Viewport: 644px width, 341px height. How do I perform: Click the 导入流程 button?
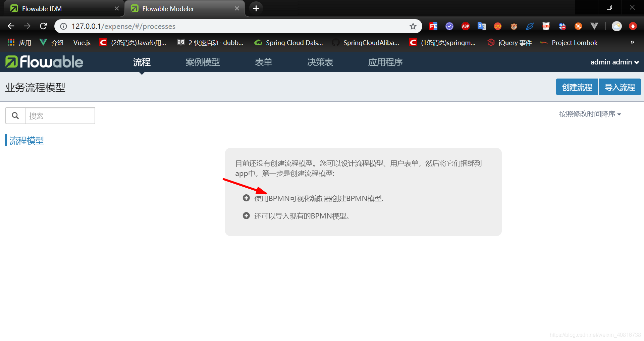(x=620, y=87)
